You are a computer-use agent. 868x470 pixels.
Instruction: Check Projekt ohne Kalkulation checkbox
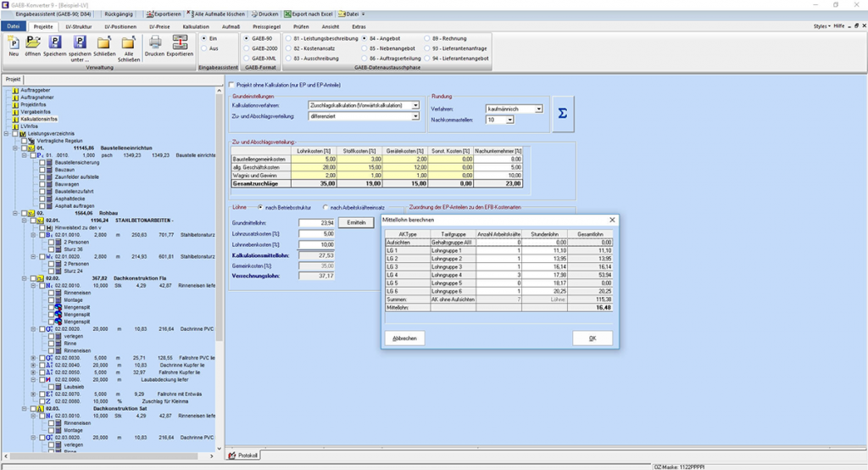coord(232,86)
